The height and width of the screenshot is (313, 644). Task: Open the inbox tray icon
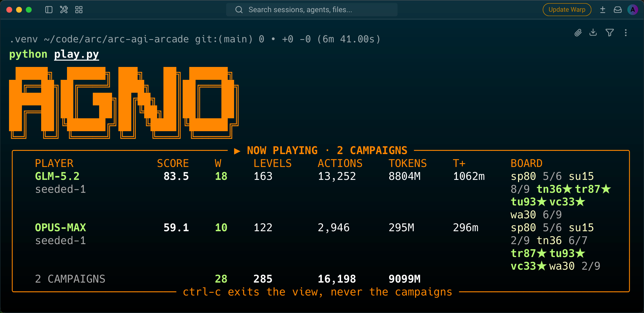(x=617, y=10)
